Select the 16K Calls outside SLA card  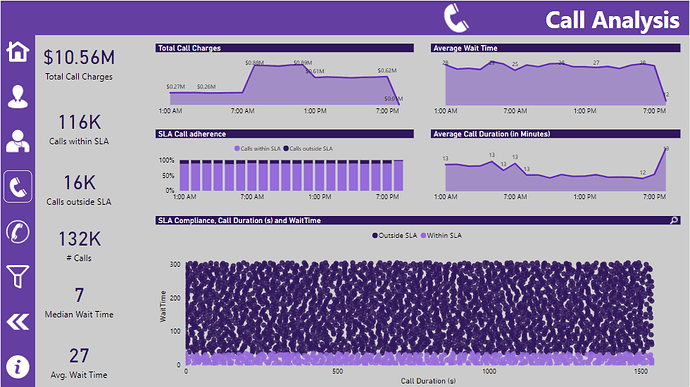pyautogui.click(x=79, y=190)
